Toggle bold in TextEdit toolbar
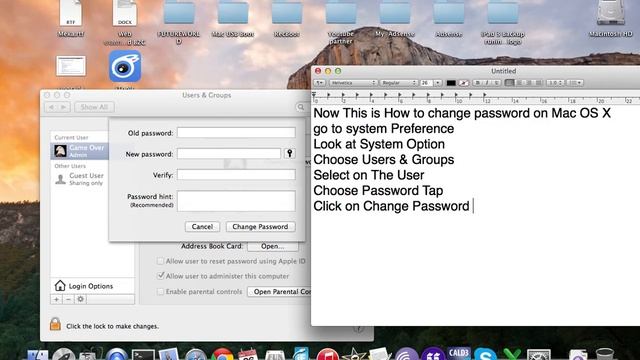Viewport: 640px width, 360px height. pos(477,83)
